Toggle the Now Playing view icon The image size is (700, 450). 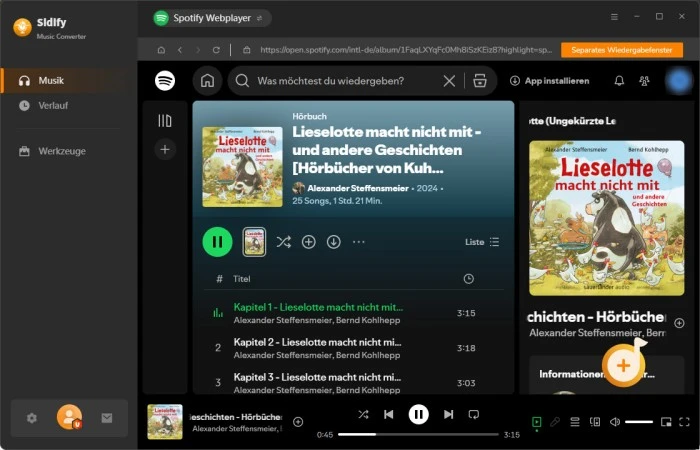click(x=537, y=422)
